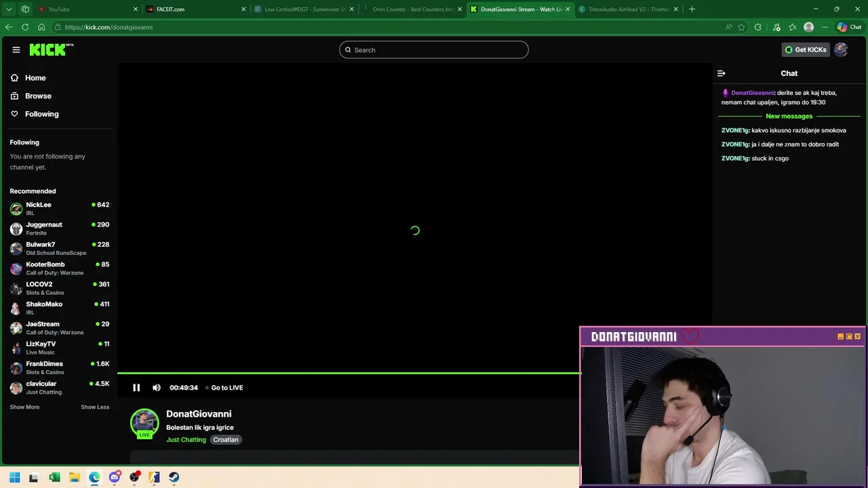Open OBS Studio from the taskbar
Viewport: 868px width, 488px height.
(134, 477)
